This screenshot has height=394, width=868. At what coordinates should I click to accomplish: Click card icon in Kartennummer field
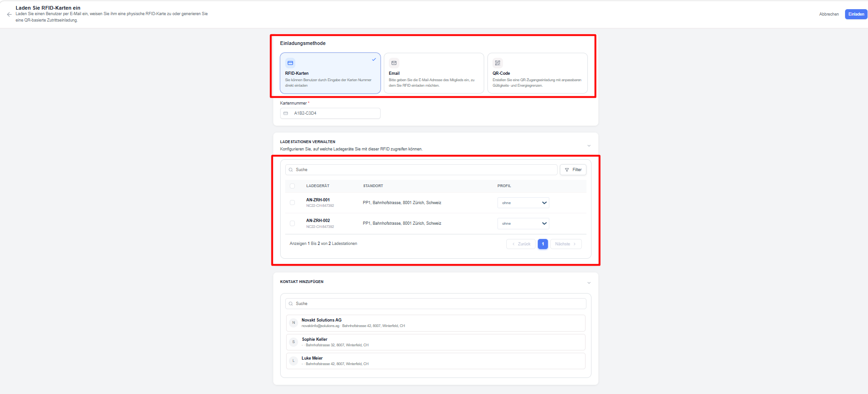pyautogui.click(x=286, y=113)
